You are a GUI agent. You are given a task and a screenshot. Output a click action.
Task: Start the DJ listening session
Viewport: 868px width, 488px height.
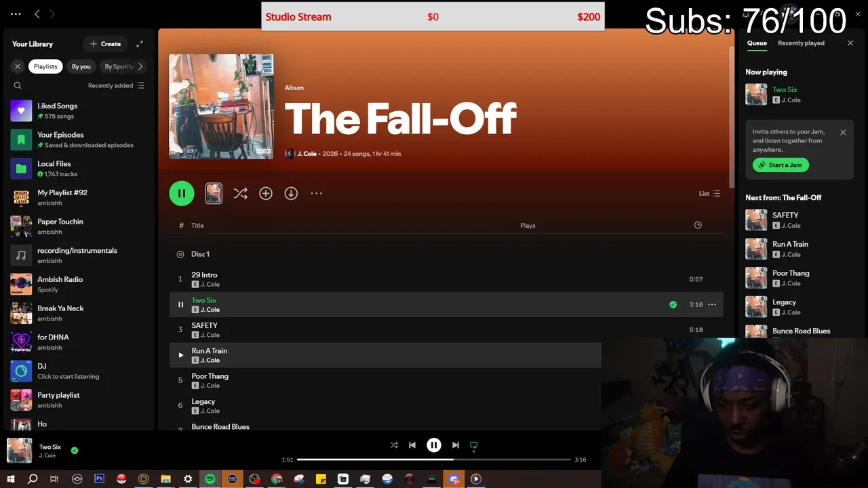[x=78, y=371]
